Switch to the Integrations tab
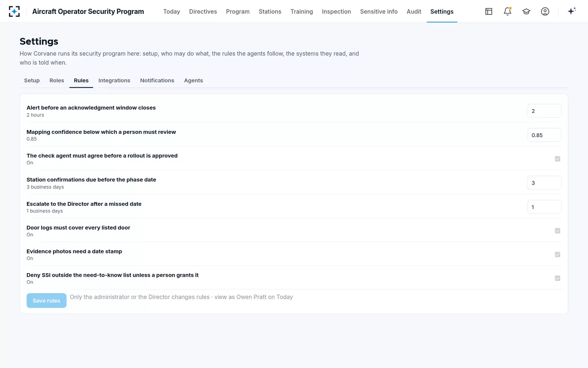This screenshot has height=368, width=588. click(114, 81)
